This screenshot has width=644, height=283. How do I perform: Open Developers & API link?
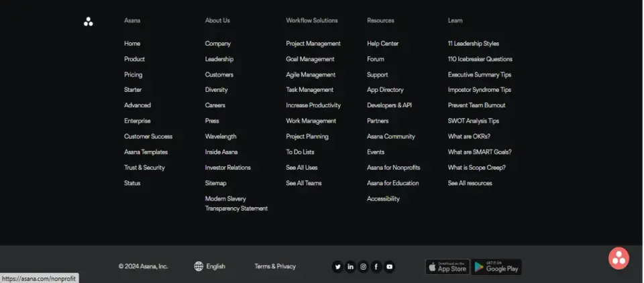(x=389, y=105)
